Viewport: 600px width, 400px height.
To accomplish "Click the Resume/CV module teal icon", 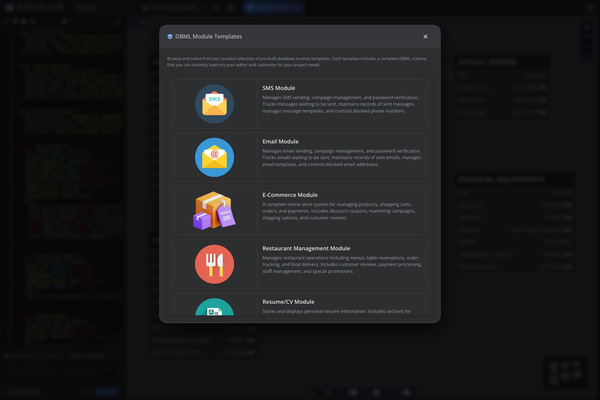I will [214, 307].
